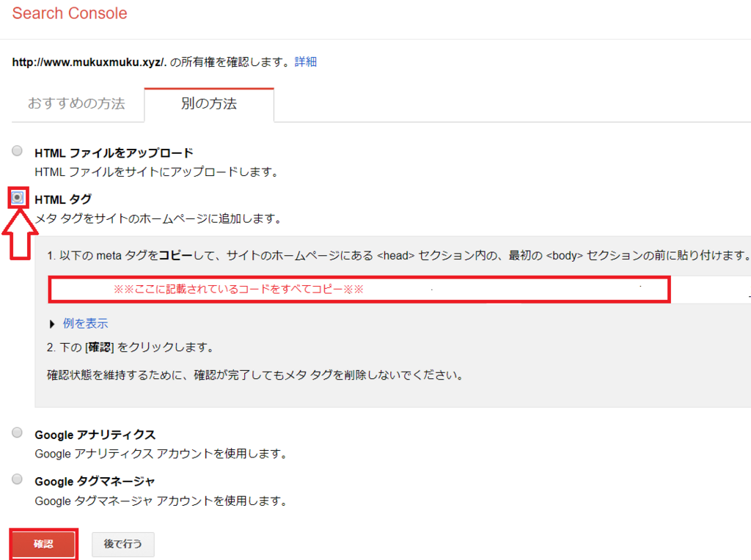
Task: Click step 2 text 下の [確認] をクリックします。
Action: [131, 347]
